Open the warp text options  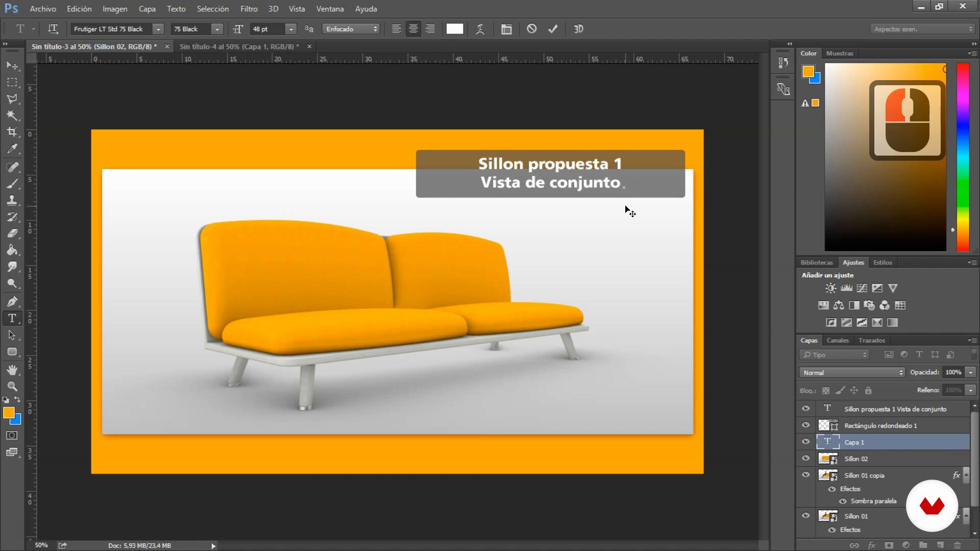[480, 29]
